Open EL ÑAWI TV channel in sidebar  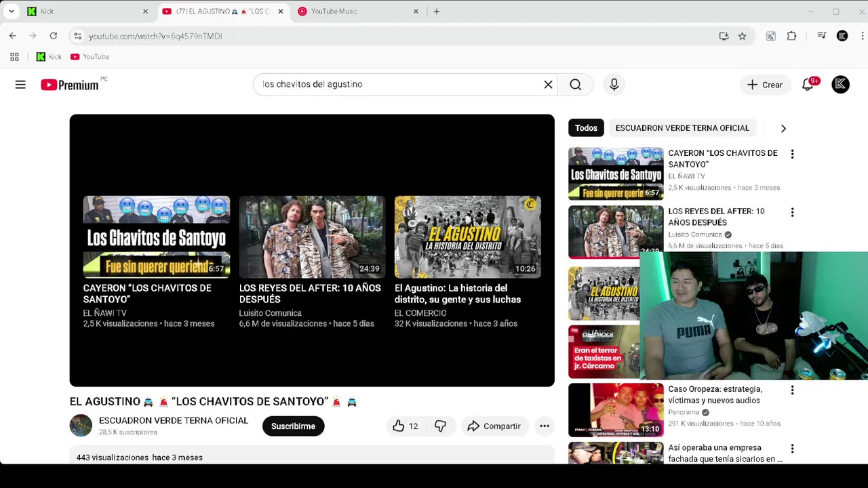coord(686,176)
